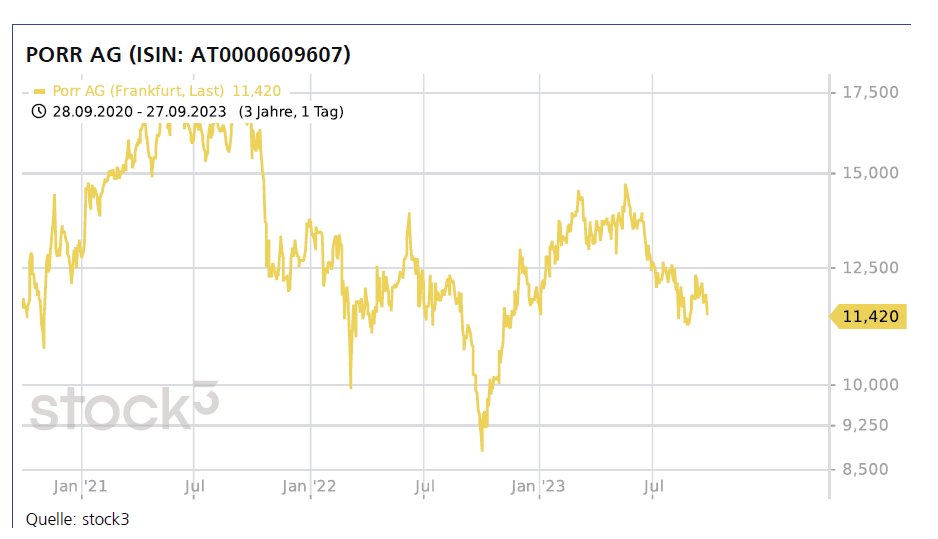Click the legend text 'Porr AG (Frankfurt, Last)'
The width and height of the screenshot is (938, 539).
click(x=138, y=91)
